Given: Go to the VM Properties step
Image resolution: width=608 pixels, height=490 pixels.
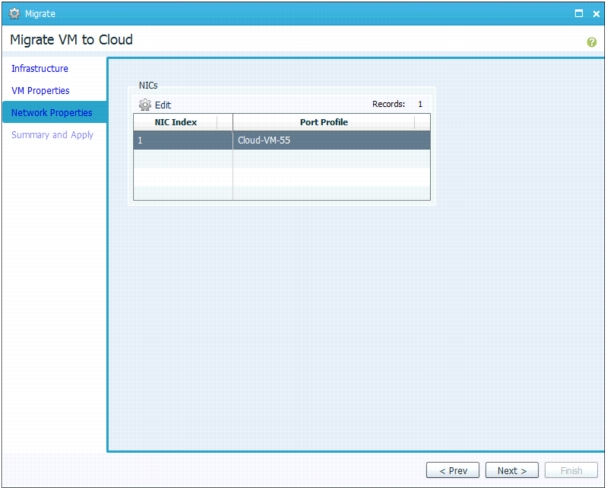Looking at the screenshot, I should tap(40, 91).
